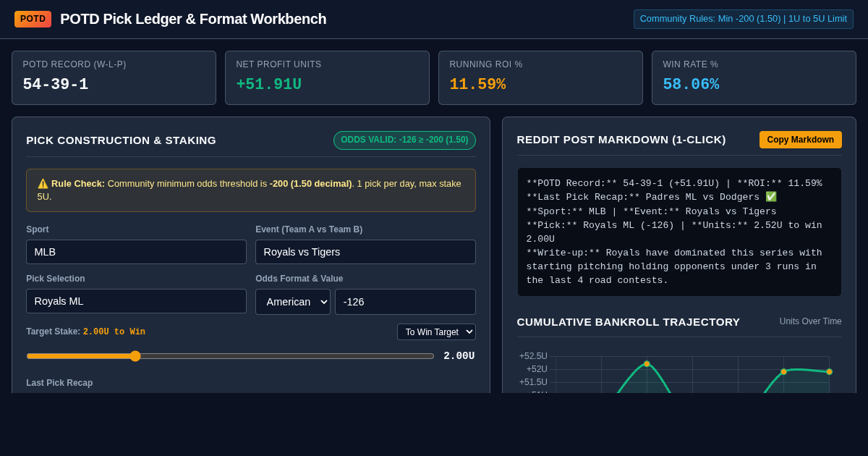Click the last data point on bankroll chart
The width and height of the screenshot is (868, 456).
830,372
